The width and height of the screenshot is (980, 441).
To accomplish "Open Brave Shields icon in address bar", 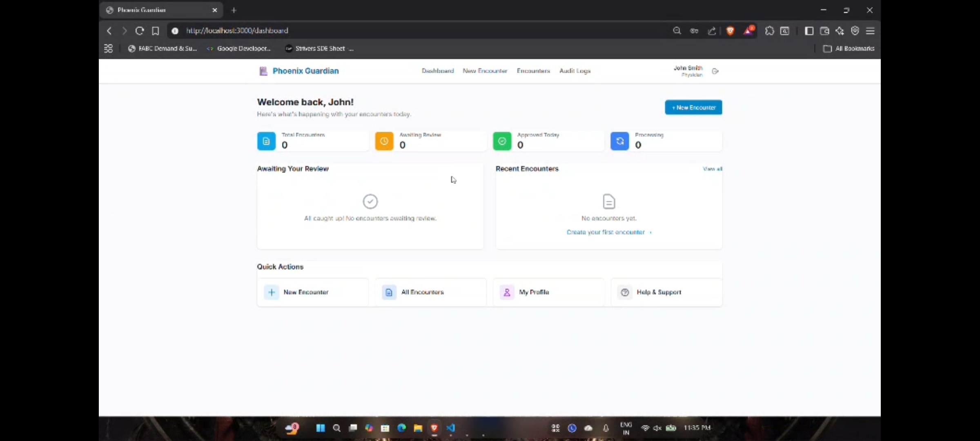I will pos(730,31).
